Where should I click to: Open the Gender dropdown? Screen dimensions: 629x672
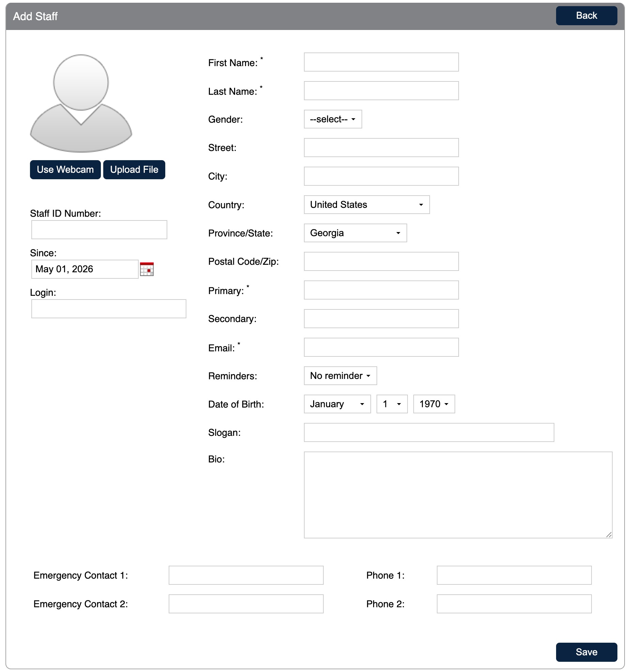[x=333, y=119]
